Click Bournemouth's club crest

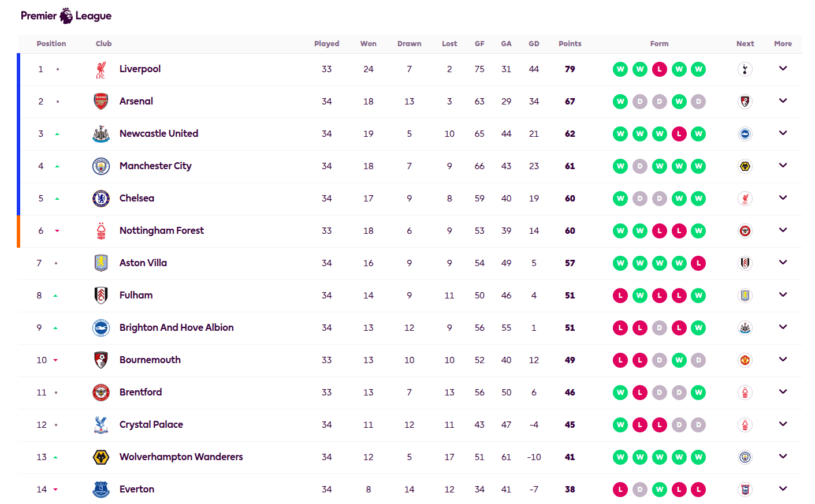click(x=101, y=360)
